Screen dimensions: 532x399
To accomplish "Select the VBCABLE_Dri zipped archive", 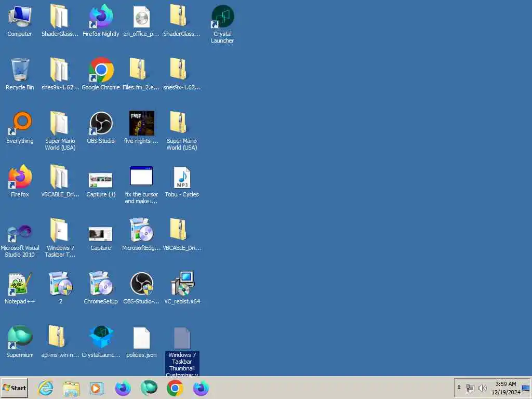I will (182, 235).
